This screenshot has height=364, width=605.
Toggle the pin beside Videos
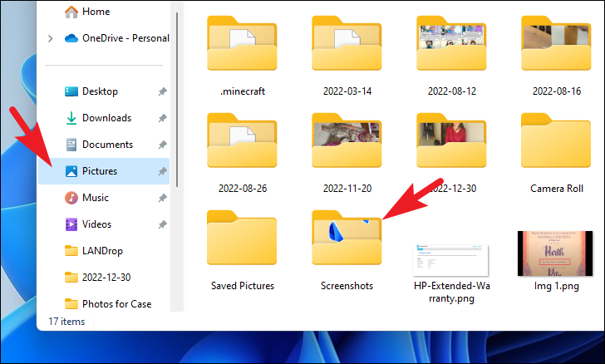coord(162,224)
